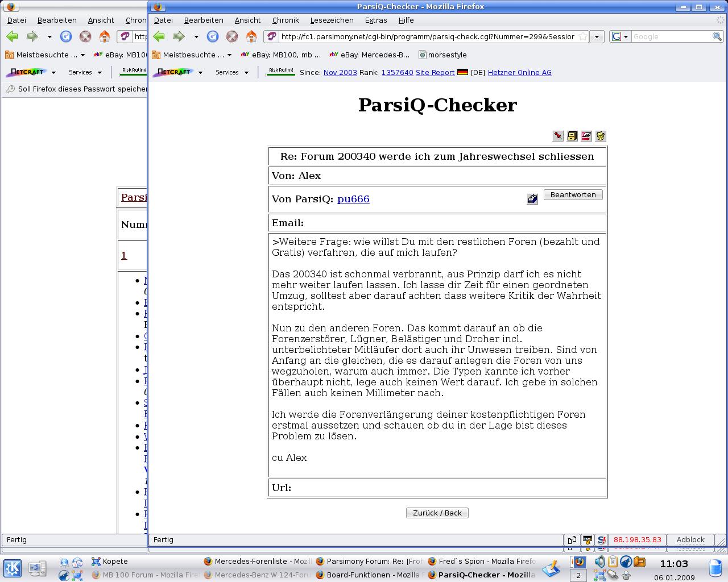Open the Chronik menu
Image resolution: width=728 pixels, height=582 pixels.
pyautogui.click(x=285, y=20)
